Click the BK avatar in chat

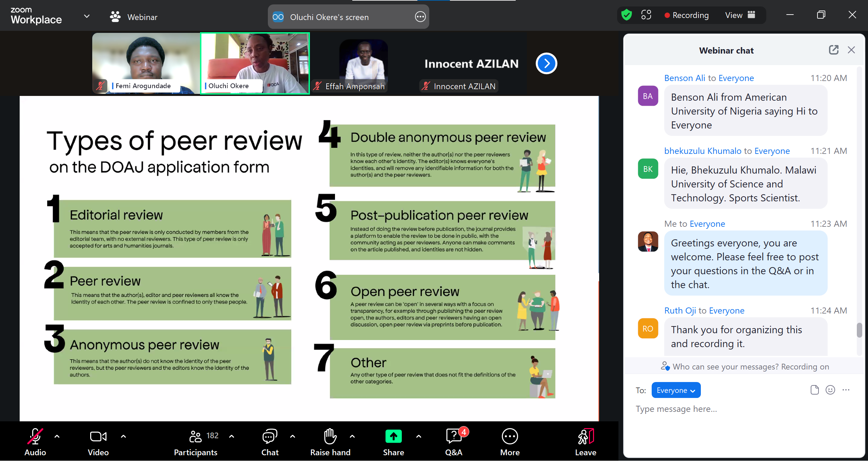tap(648, 169)
